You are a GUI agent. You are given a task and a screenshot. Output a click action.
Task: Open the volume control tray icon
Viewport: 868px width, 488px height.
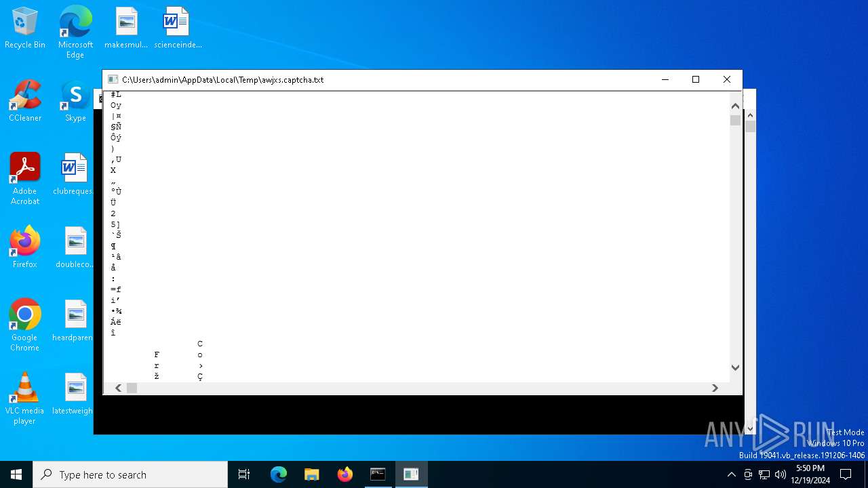(x=781, y=474)
